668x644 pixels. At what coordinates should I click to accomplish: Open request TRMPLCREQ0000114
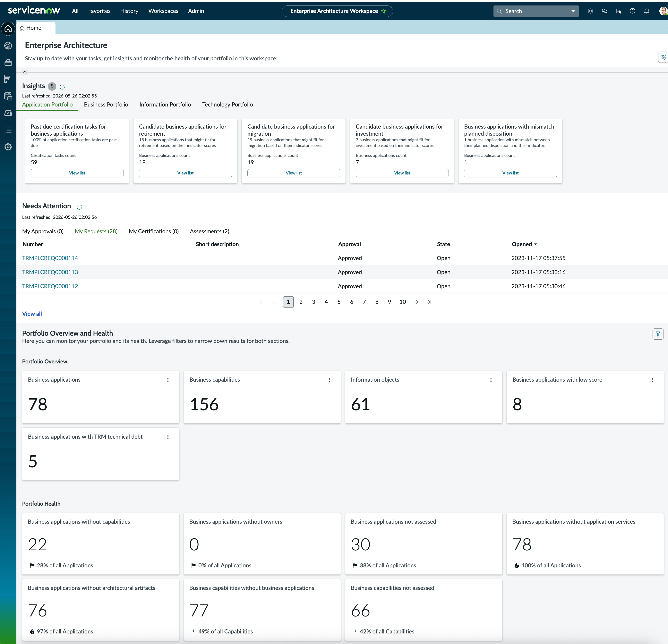(50, 258)
